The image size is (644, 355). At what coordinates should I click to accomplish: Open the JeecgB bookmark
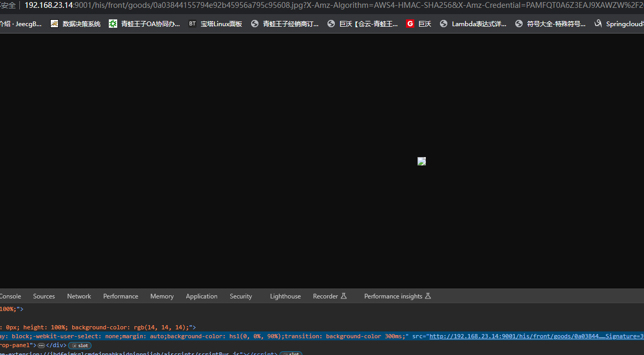tap(21, 24)
